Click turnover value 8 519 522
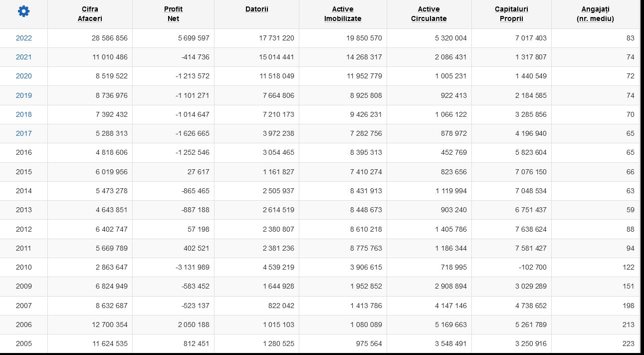Image resolution: width=644 pixels, height=355 pixels. pos(112,76)
